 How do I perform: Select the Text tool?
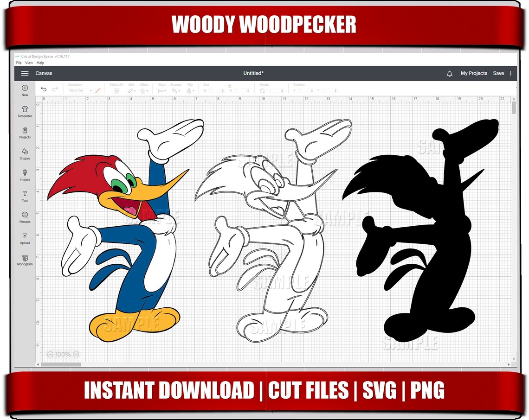[x=25, y=197]
